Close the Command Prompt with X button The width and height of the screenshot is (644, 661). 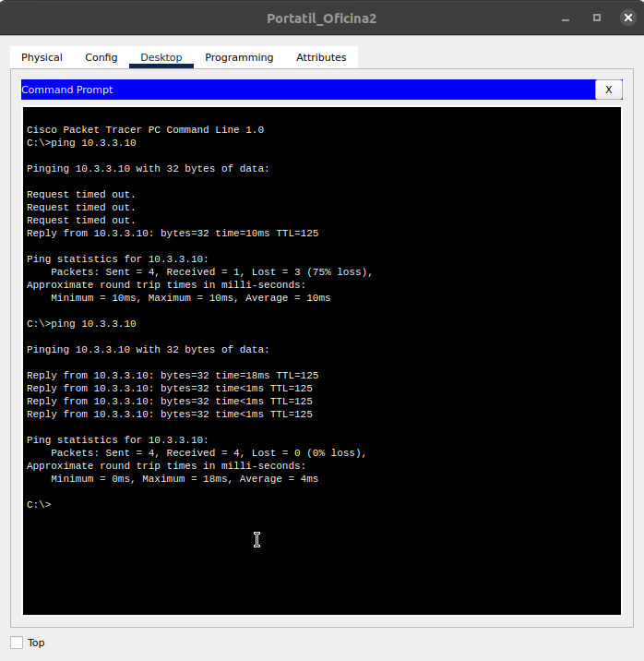pyautogui.click(x=608, y=90)
